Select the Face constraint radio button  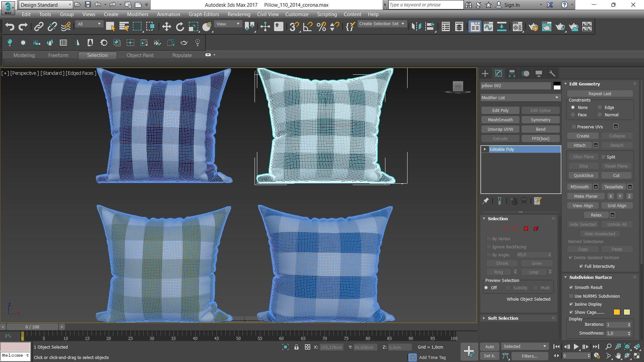[x=573, y=115]
